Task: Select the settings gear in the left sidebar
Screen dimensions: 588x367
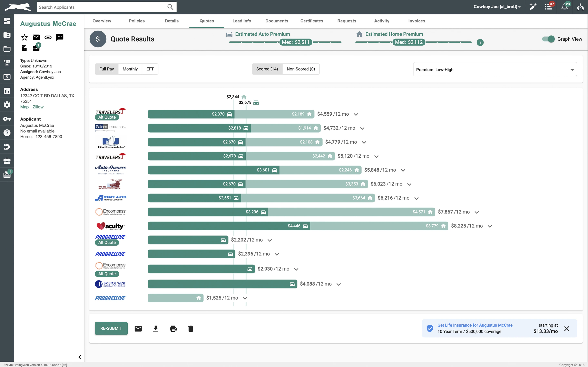Action: click(7, 105)
